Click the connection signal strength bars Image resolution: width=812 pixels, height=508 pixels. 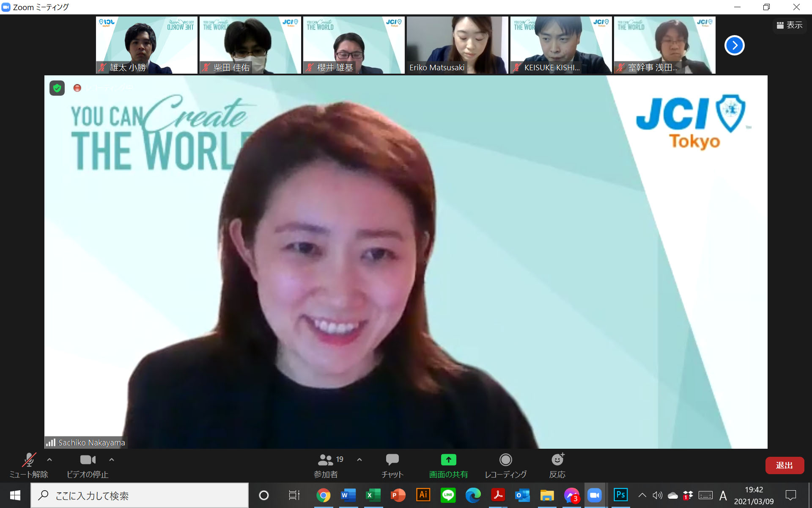click(x=51, y=443)
